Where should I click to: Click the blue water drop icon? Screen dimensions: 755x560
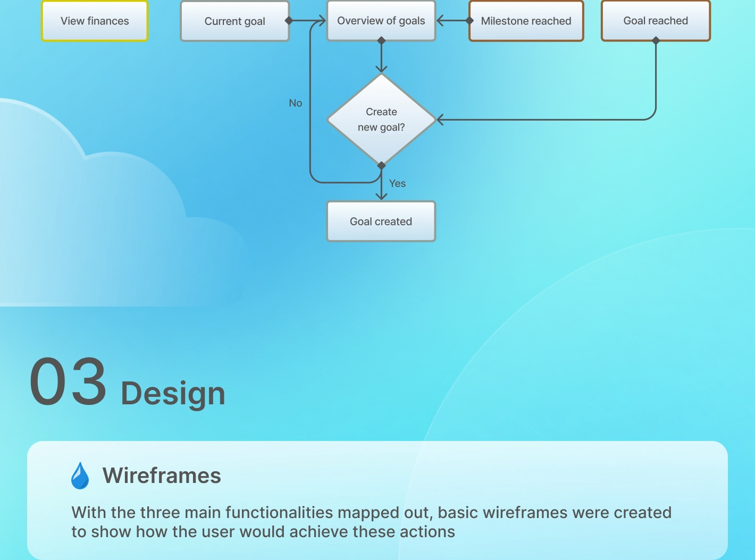pyautogui.click(x=80, y=476)
